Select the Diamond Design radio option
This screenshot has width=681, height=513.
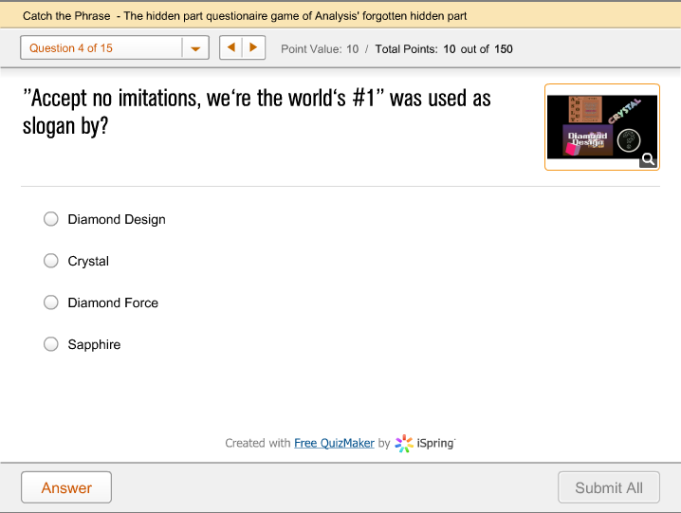51,219
